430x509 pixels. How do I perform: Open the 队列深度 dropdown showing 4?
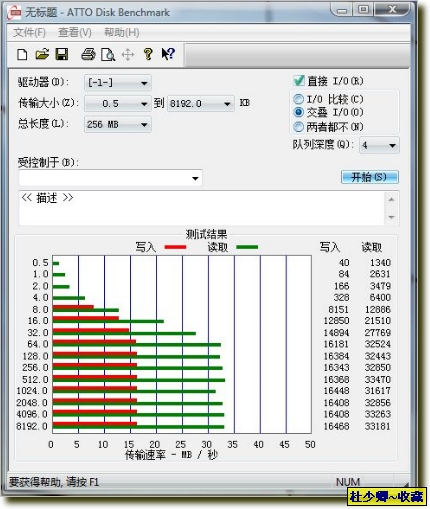(379, 145)
